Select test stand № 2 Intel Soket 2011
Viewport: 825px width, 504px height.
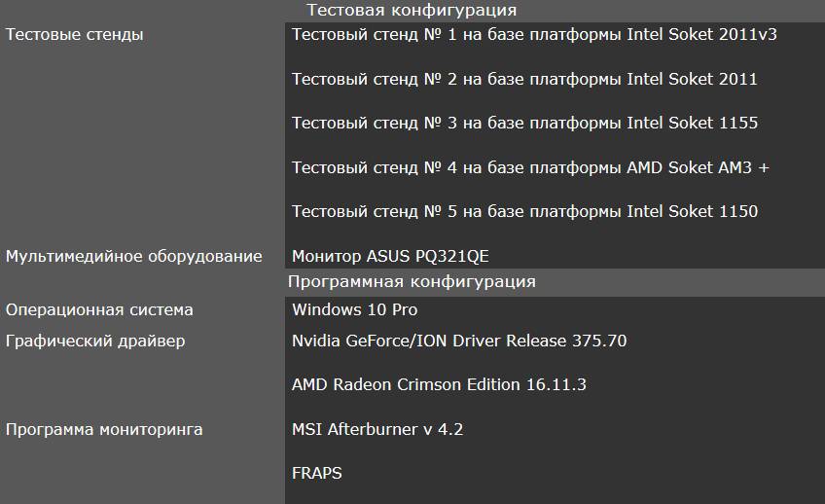click(524, 79)
